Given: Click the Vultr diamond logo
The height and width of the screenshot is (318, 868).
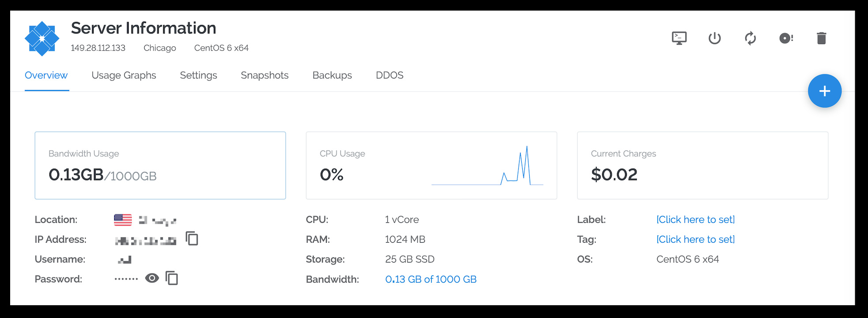Looking at the screenshot, I should (x=42, y=39).
